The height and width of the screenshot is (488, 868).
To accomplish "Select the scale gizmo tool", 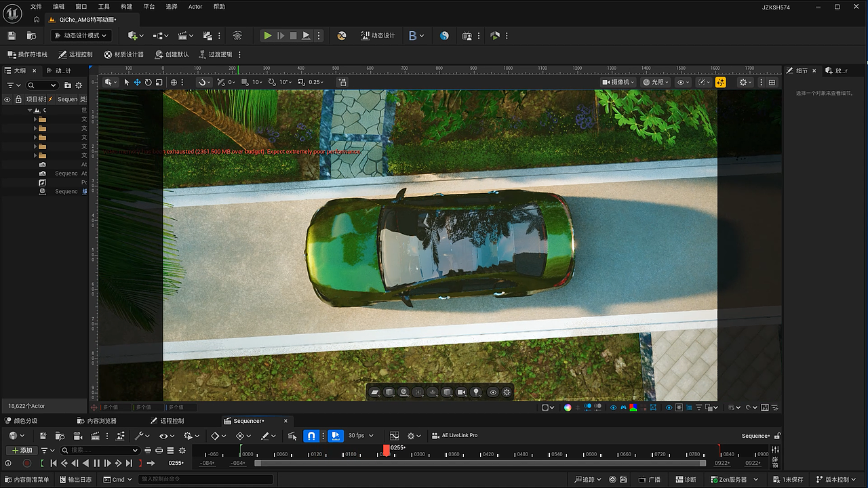I will click(x=159, y=82).
